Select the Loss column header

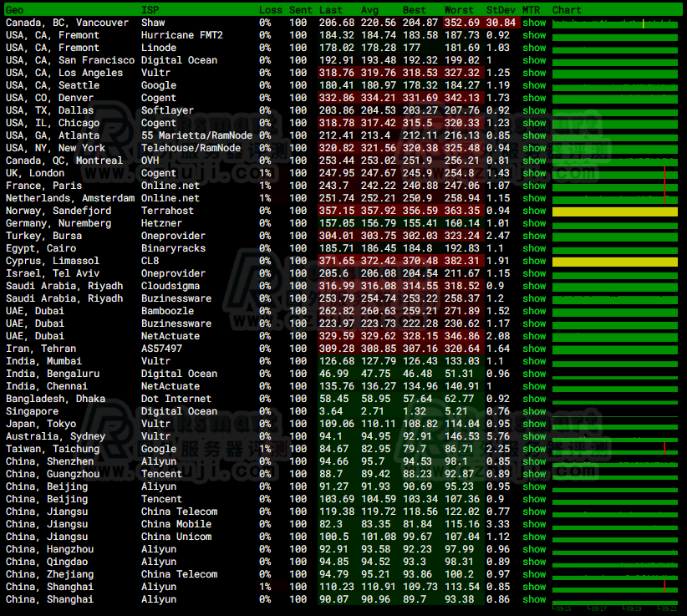270,10
